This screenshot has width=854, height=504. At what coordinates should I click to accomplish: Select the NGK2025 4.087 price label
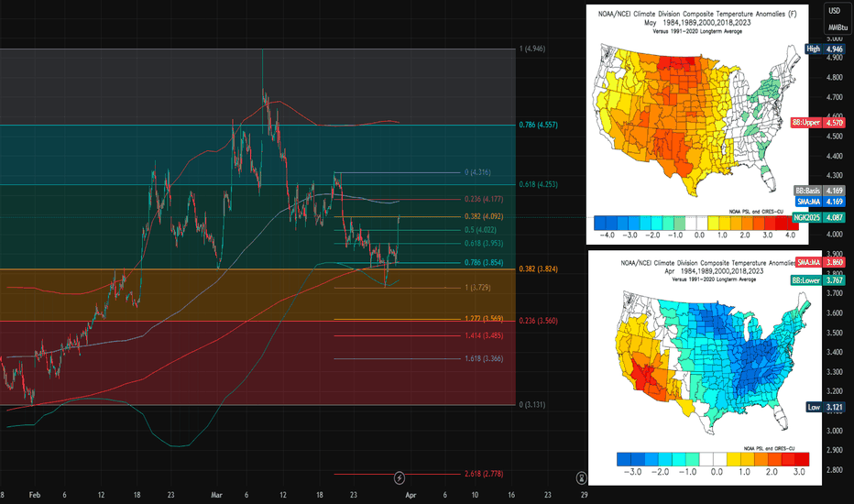coord(818,217)
